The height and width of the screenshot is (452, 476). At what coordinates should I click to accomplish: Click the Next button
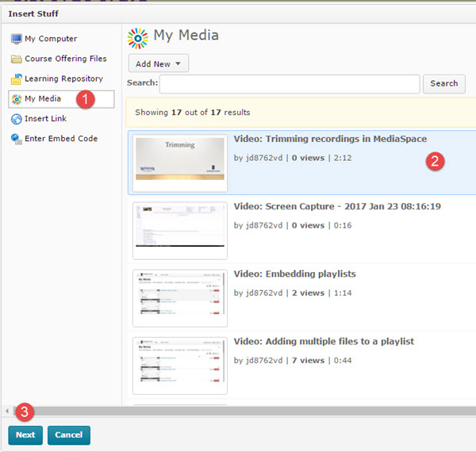[25, 435]
